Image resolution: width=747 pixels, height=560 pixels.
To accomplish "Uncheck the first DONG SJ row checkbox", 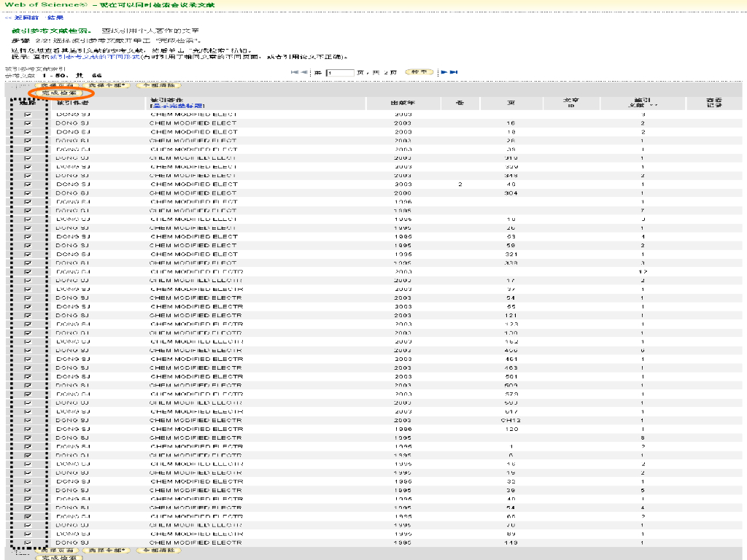I will [28, 114].
